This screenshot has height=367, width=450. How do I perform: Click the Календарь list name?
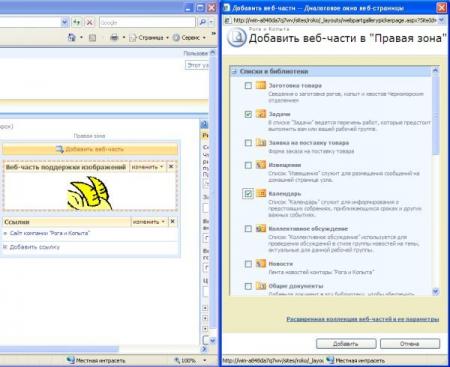pyautogui.click(x=285, y=194)
